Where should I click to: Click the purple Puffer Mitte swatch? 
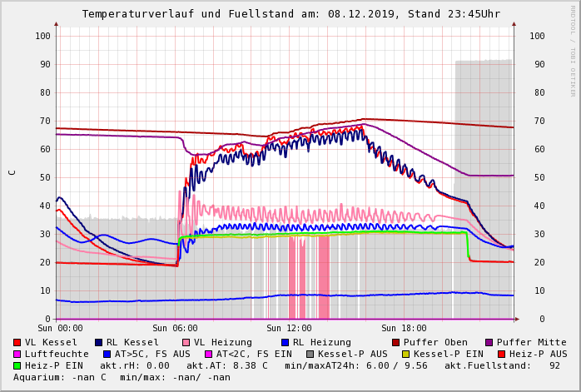[x=489, y=342]
